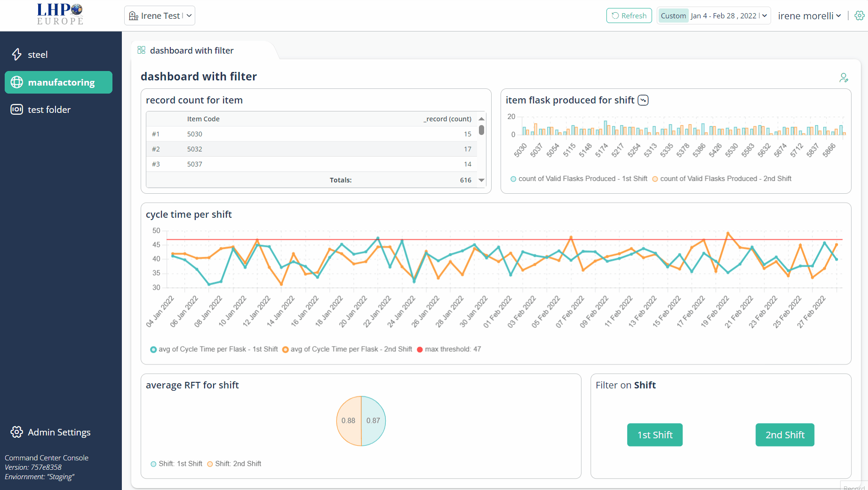Open the irene morelli user menu

click(809, 16)
